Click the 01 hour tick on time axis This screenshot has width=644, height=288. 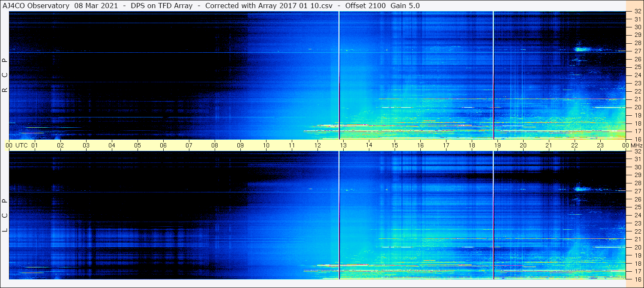35,145
